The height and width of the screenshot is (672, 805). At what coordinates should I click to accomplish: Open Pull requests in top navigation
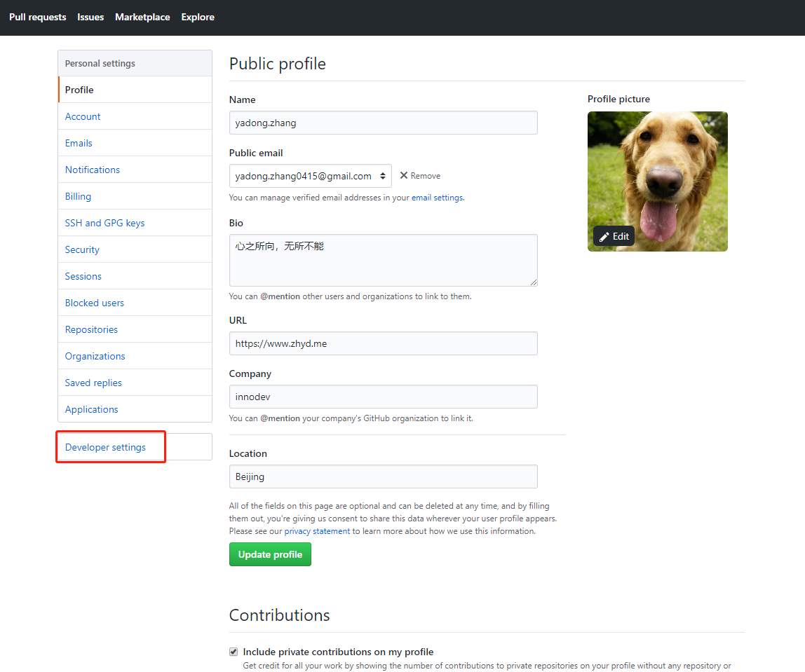coord(38,17)
